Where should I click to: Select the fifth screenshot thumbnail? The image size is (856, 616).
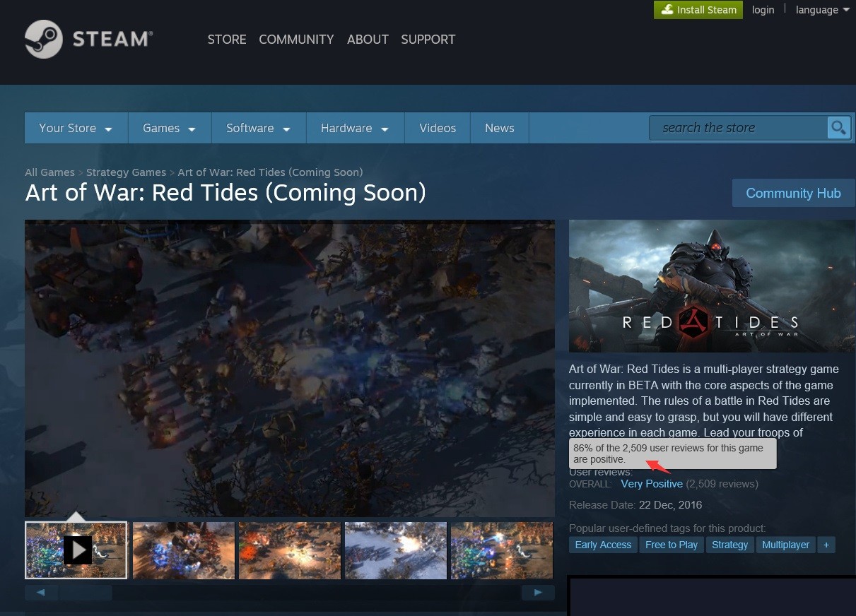[502, 550]
